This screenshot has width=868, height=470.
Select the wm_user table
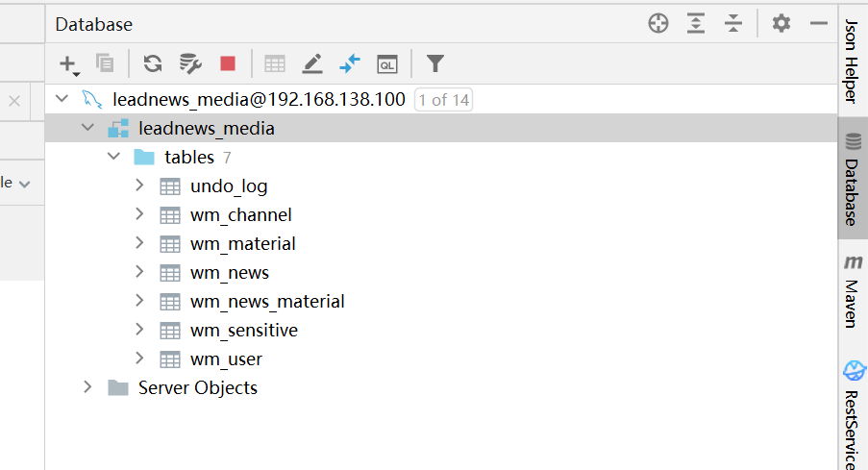(x=226, y=359)
